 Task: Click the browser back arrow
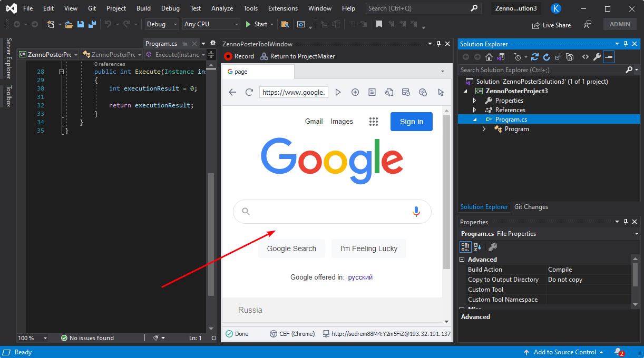click(x=232, y=92)
